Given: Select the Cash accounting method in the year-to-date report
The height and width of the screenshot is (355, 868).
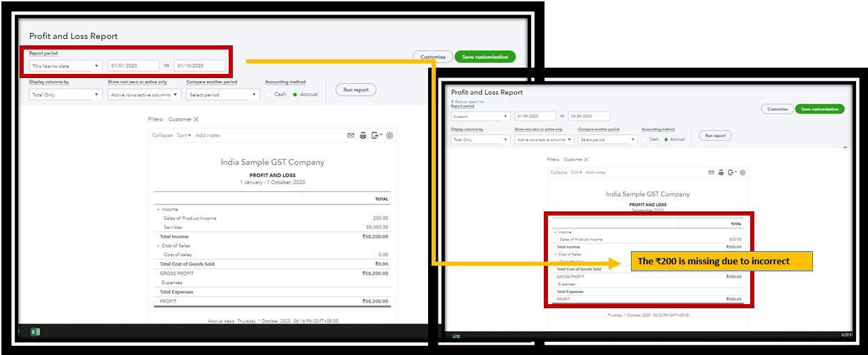Looking at the screenshot, I should pos(269,94).
